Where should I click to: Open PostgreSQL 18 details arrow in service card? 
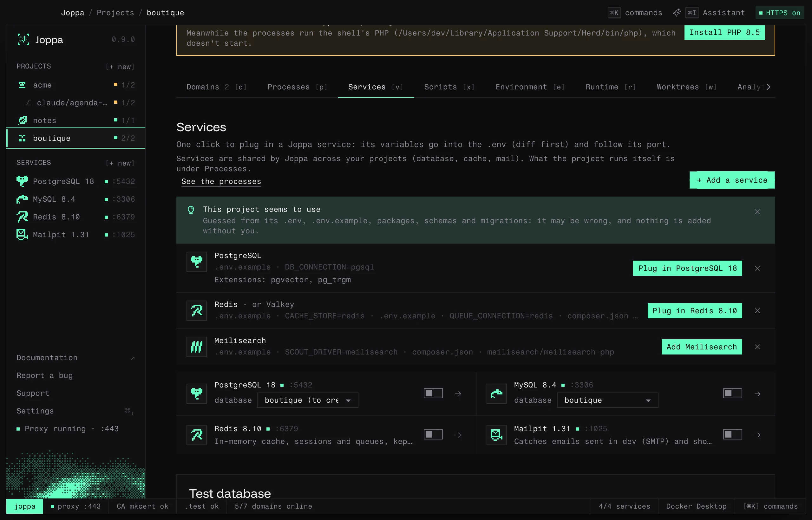tap(458, 394)
